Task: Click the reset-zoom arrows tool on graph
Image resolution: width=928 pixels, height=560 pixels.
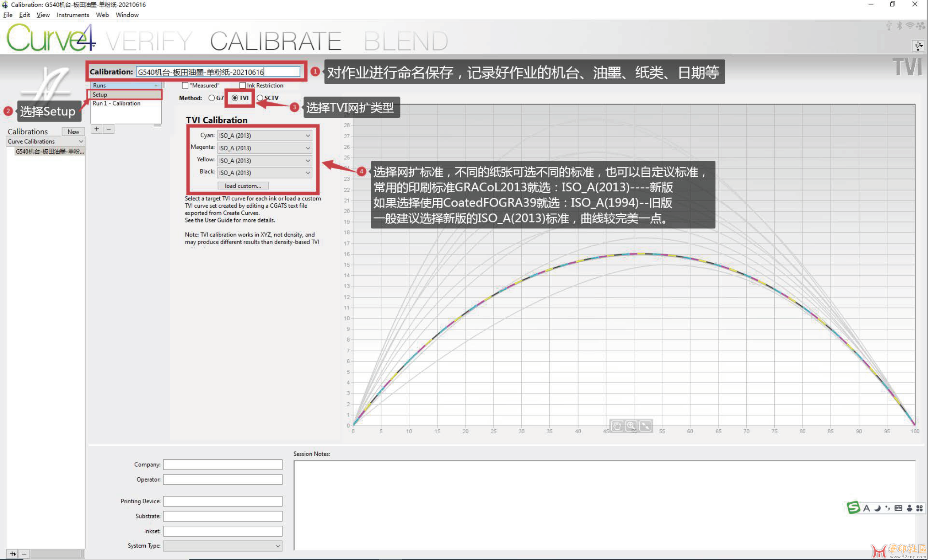Action: click(x=646, y=426)
